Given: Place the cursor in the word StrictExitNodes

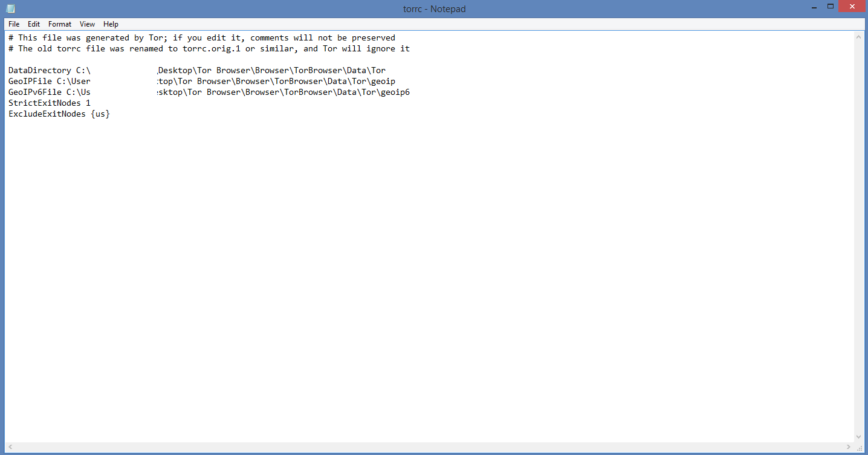Looking at the screenshot, I should coord(44,103).
